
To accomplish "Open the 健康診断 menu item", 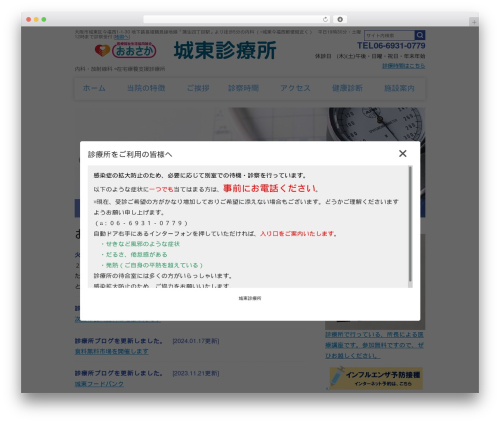I will coord(347,88).
